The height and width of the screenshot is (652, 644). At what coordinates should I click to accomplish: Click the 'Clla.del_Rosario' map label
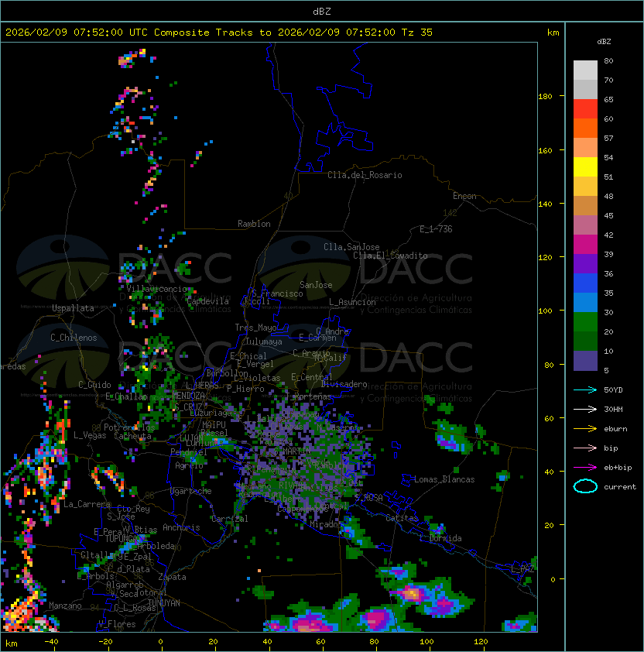(x=365, y=175)
